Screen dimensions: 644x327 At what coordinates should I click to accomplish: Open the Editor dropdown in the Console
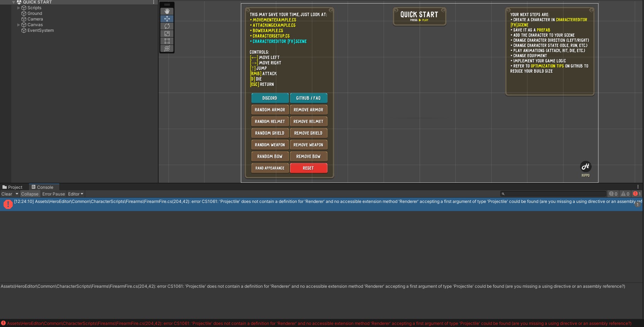pyautogui.click(x=76, y=194)
